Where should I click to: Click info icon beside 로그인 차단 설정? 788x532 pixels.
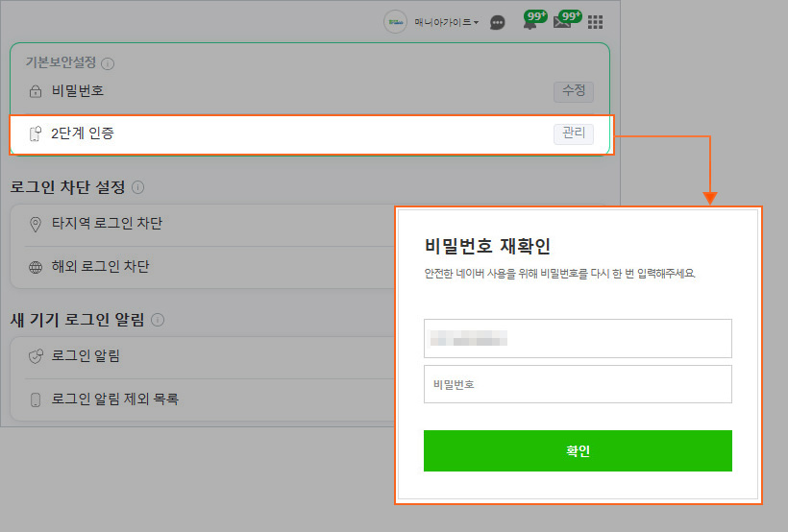138,187
